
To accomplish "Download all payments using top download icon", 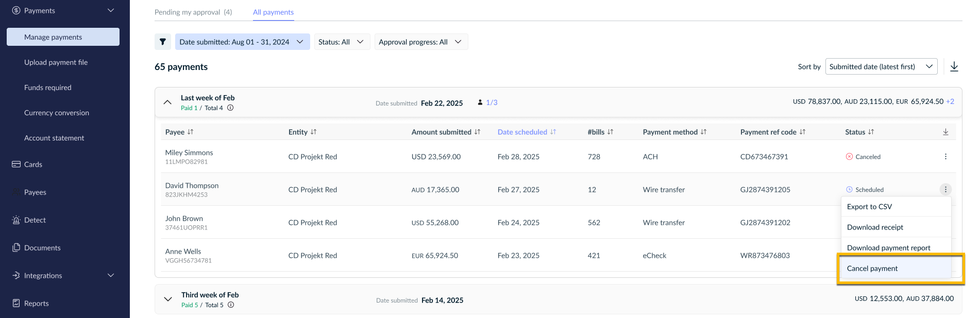I will pyautogui.click(x=954, y=66).
